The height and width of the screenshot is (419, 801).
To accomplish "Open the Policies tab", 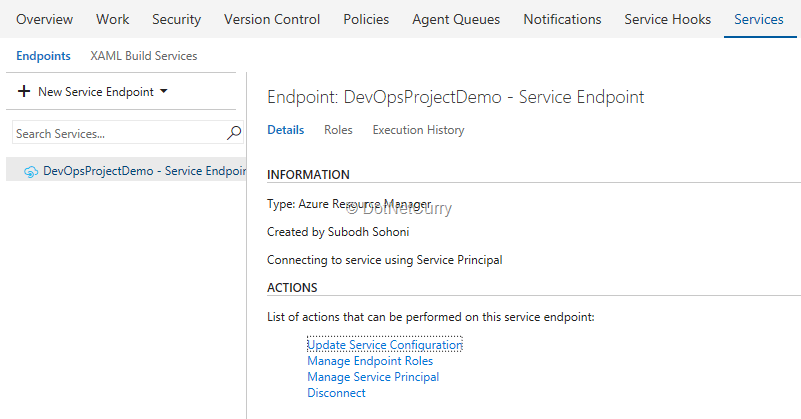I will click(366, 19).
